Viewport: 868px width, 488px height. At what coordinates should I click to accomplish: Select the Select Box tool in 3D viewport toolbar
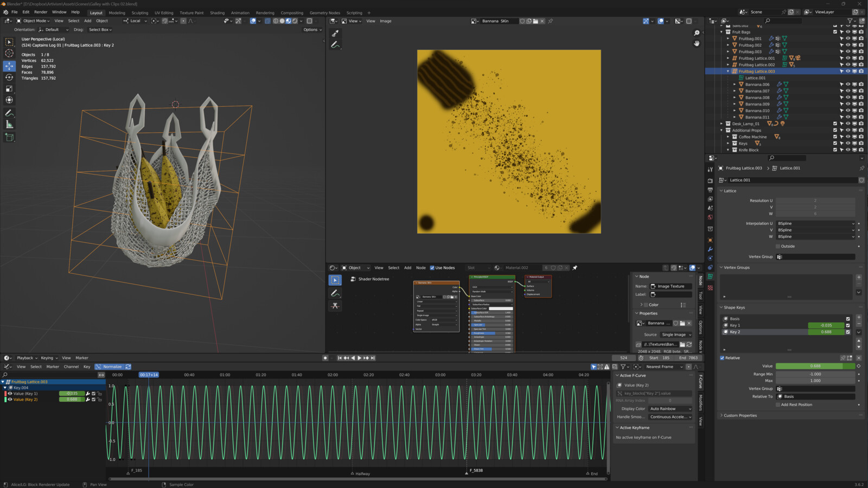9,42
